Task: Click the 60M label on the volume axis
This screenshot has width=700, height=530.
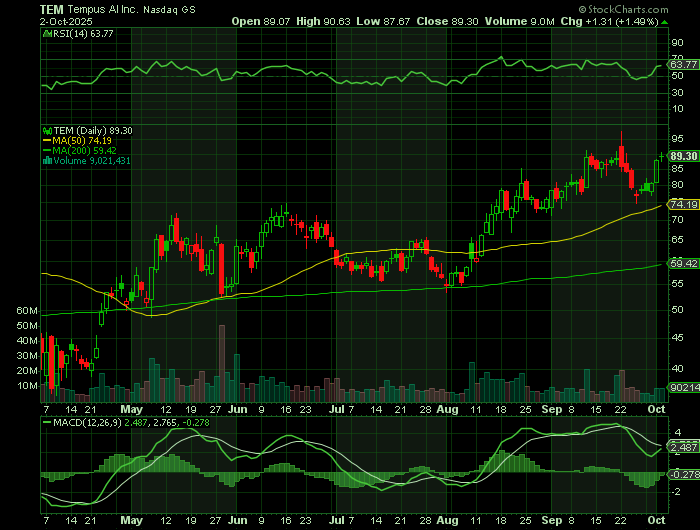Action: pyautogui.click(x=27, y=311)
